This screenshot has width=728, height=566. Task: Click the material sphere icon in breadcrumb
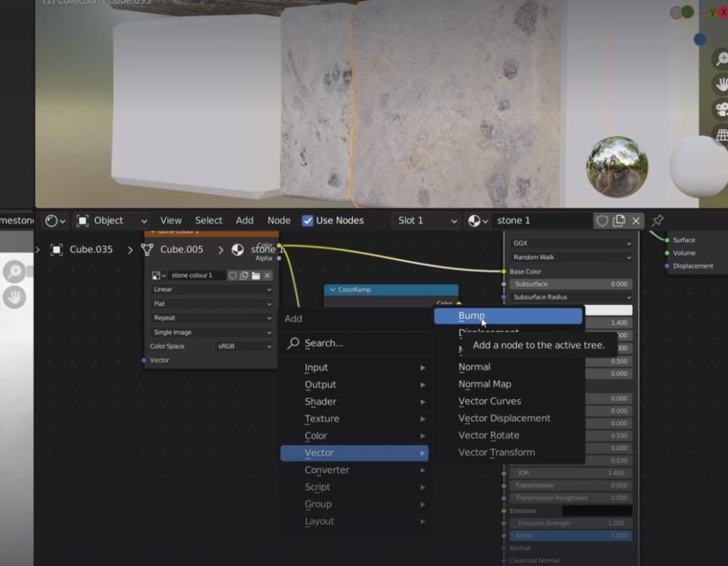pos(237,250)
